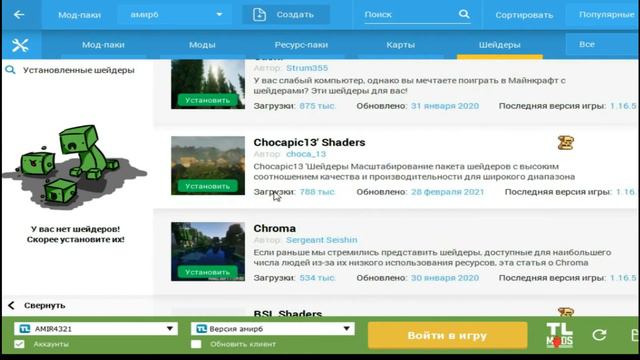The height and width of the screenshot is (360, 640).
Task: Open author link Strum355
Action: coord(307,68)
